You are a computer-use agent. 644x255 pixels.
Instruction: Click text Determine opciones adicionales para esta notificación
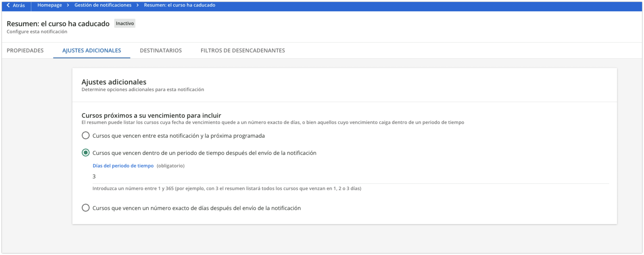tap(142, 90)
